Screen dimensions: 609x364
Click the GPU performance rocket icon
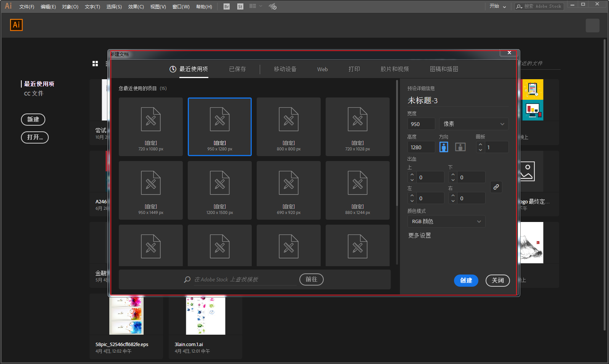[273, 6]
